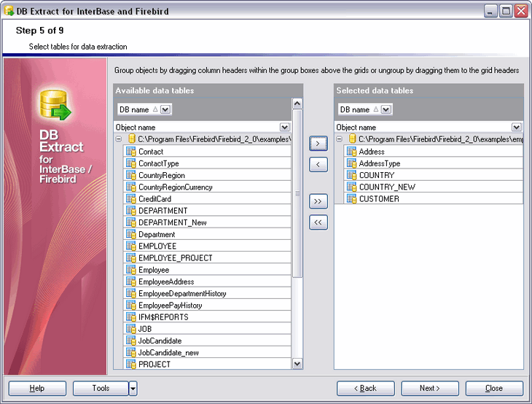Click the Department (mixed case) table icon
532x404 pixels.
[x=131, y=234]
